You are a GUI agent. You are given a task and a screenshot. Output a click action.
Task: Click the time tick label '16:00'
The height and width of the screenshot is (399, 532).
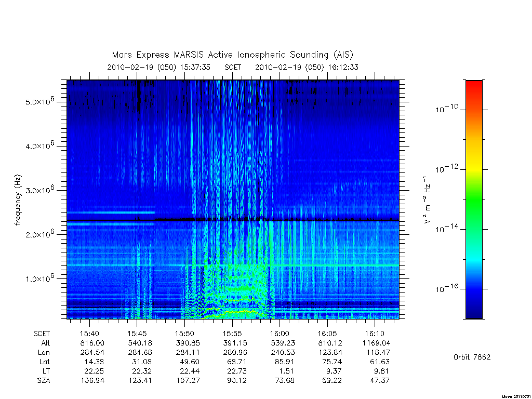pyautogui.click(x=280, y=334)
